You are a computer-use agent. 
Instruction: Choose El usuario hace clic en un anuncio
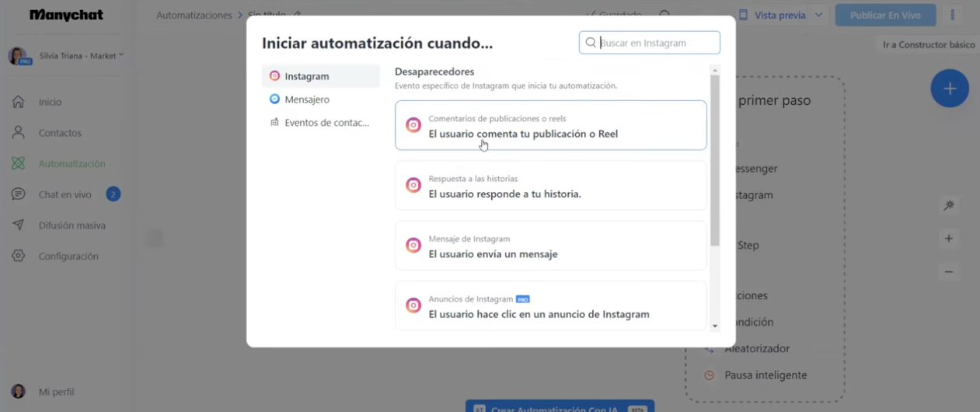551,306
